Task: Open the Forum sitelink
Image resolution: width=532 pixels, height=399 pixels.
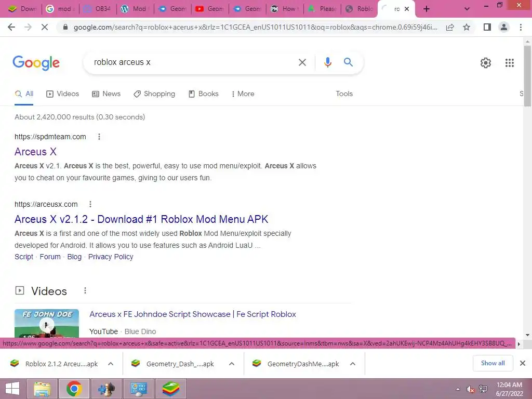Action: pos(50,257)
